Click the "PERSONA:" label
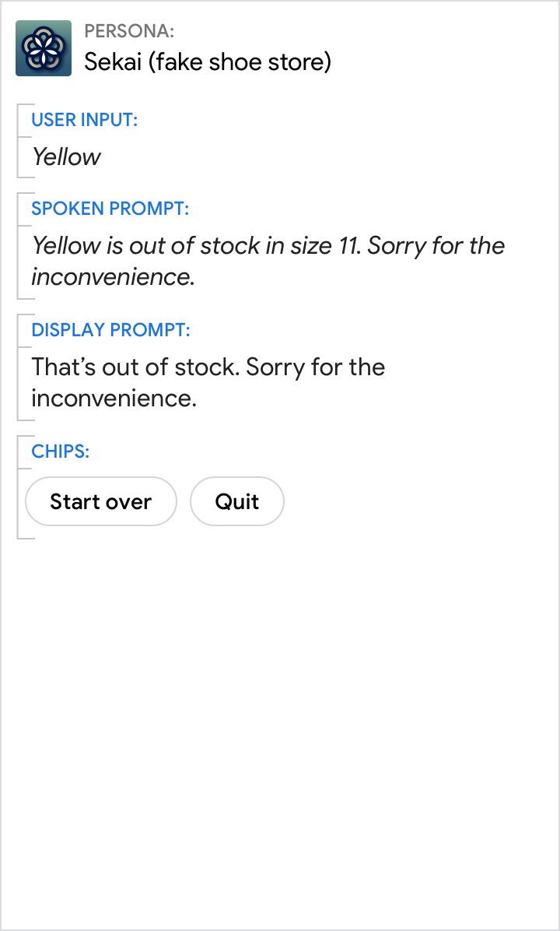 (129, 31)
